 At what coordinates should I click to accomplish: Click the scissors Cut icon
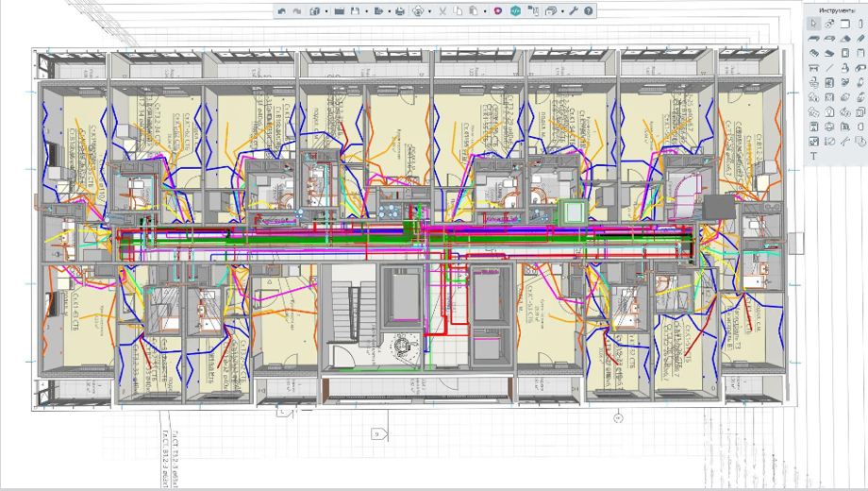442,11
